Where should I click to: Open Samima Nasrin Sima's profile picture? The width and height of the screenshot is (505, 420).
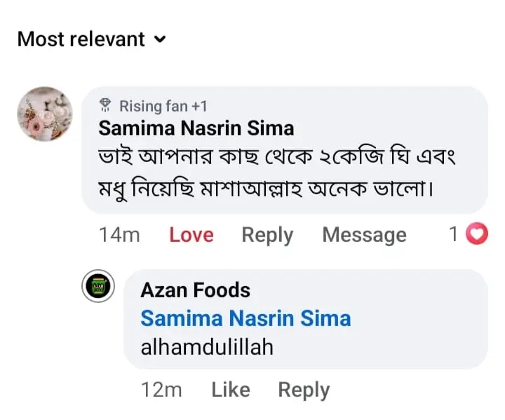pyautogui.click(x=45, y=114)
